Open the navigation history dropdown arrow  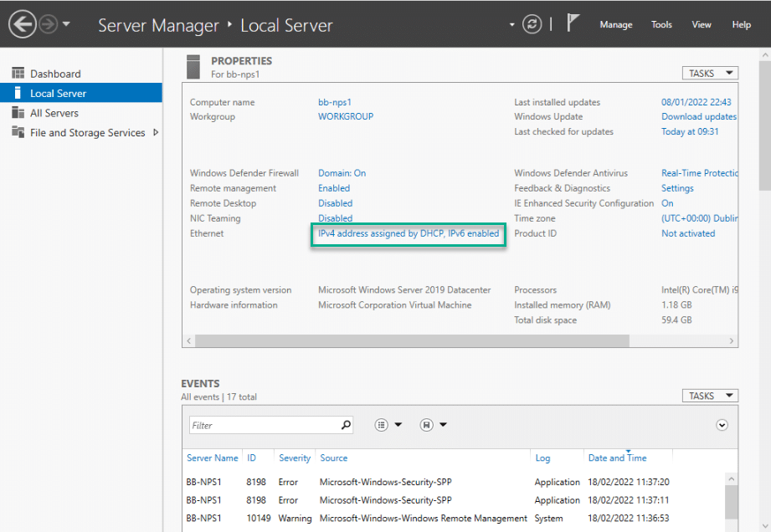point(66,23)
